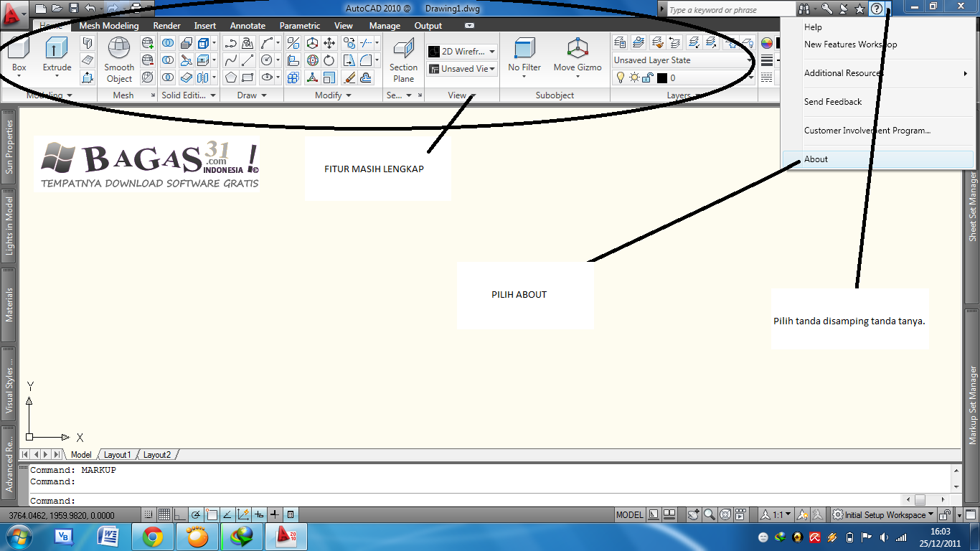Expand the Modify panel

(334, 95)
